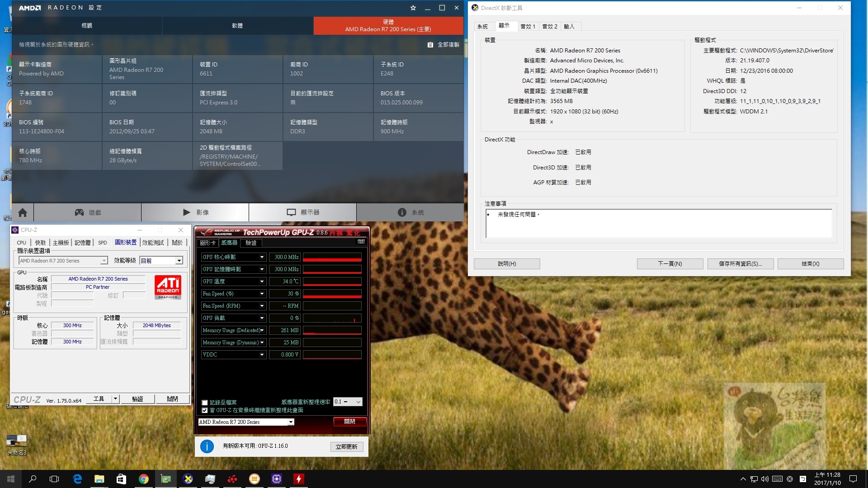Click the copy-all clipboard icon
The height and width of the screenshot is (488, 868).
[x=430, y=45]
